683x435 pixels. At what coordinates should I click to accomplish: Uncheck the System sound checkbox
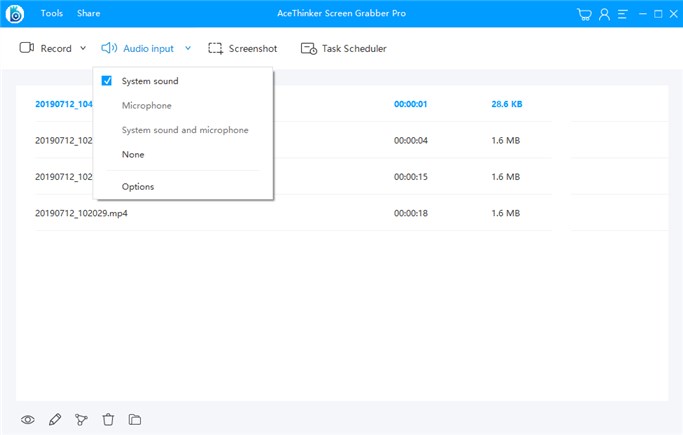(x=107, y=81)
